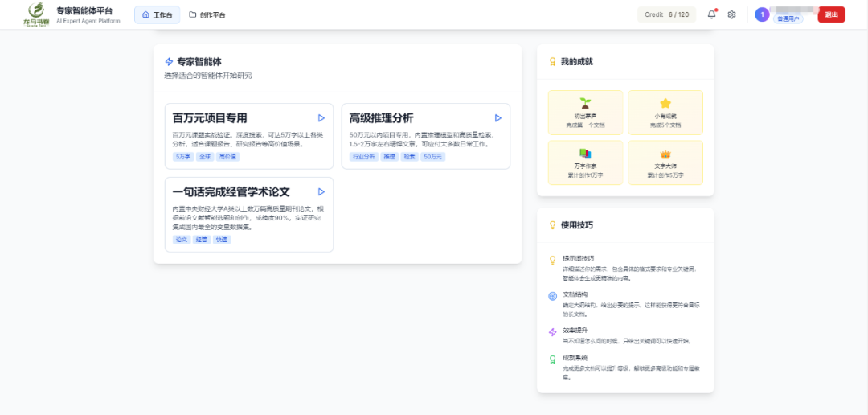Click the bulb icon of 提示词技巧
This screenshot has height=415, width=868.
(x=552, y=259)
